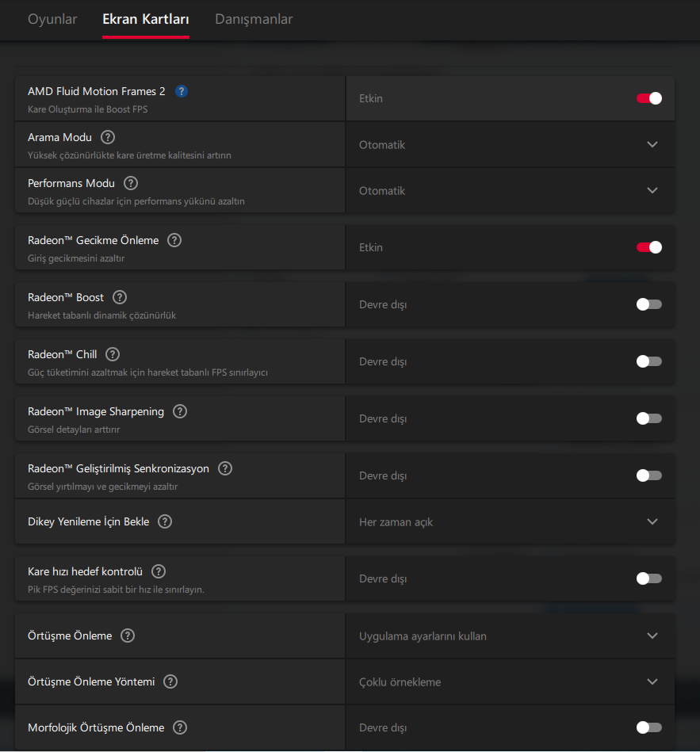Show help for Morfolojik Örtüşme Önleme

(x=180, y=727)
